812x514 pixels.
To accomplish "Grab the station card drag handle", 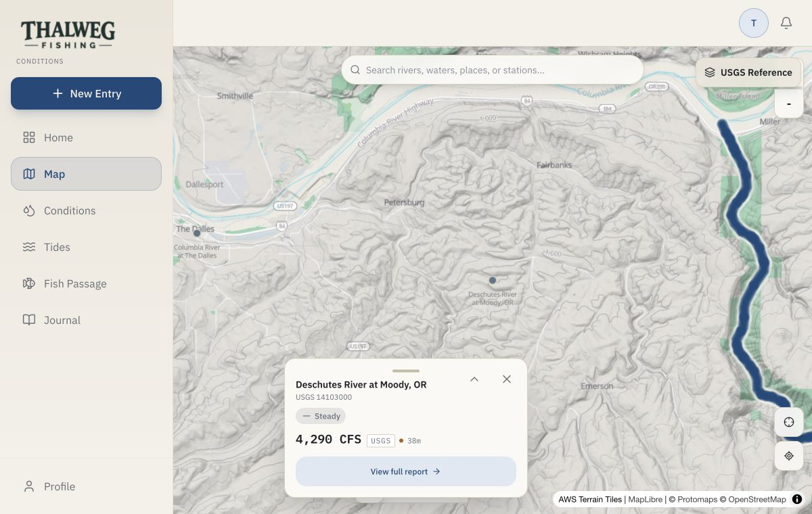I will click(x=406, y=371).
